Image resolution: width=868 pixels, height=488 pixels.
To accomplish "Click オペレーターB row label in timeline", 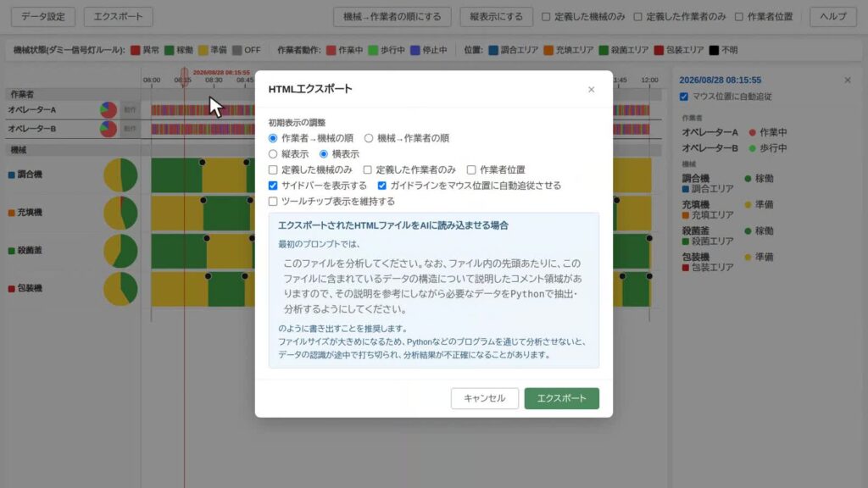I will click(x=32, y=129).
